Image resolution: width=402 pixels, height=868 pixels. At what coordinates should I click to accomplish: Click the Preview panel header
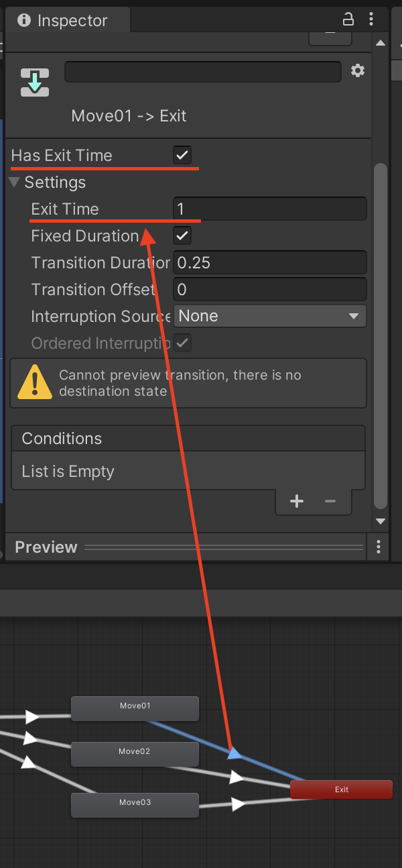pyautogui.click(x=46, y=547)
